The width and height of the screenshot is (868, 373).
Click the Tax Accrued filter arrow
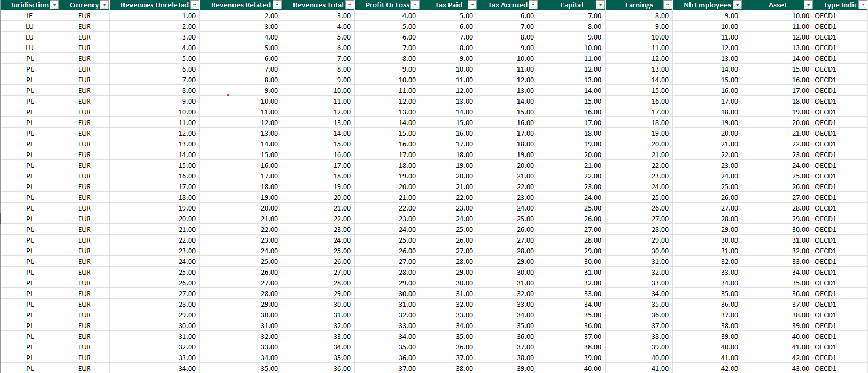[x=533, y=5]
